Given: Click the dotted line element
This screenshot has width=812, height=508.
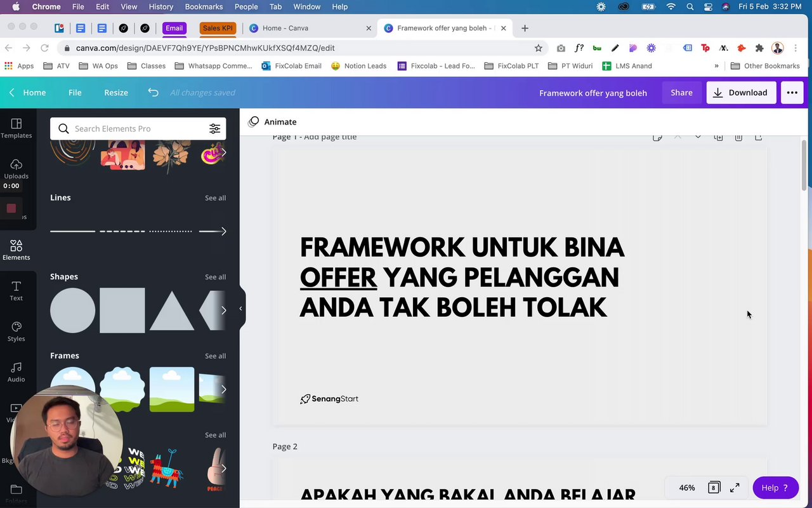Looking at the screenshot, I should click(x=170, y=231).
